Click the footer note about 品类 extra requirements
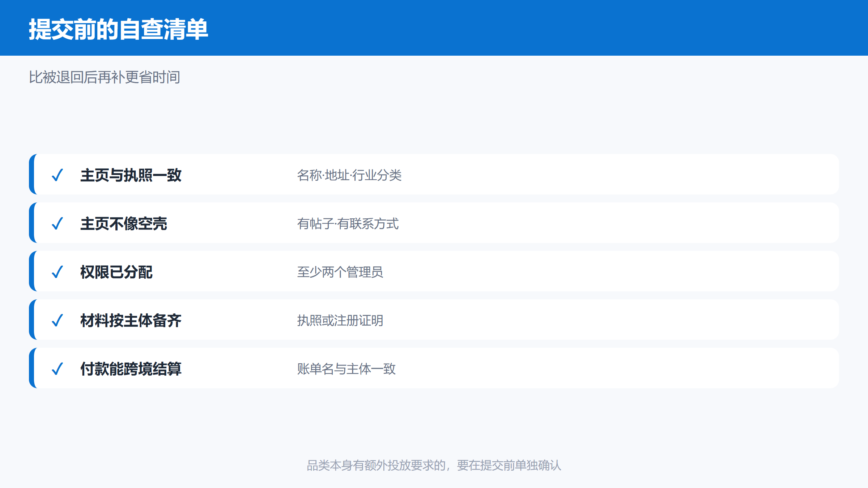This screenshot has height=488, width=868. [434, 465]
